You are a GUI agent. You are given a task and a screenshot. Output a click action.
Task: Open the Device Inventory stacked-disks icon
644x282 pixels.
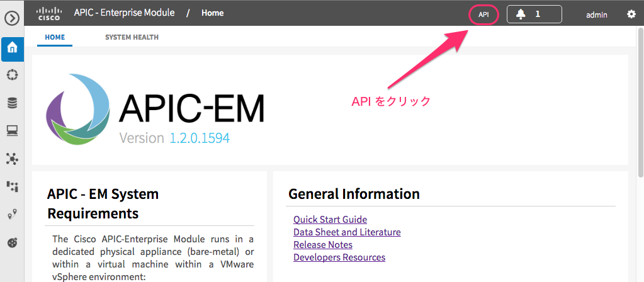pyautogui.click(x=13, y=103)
